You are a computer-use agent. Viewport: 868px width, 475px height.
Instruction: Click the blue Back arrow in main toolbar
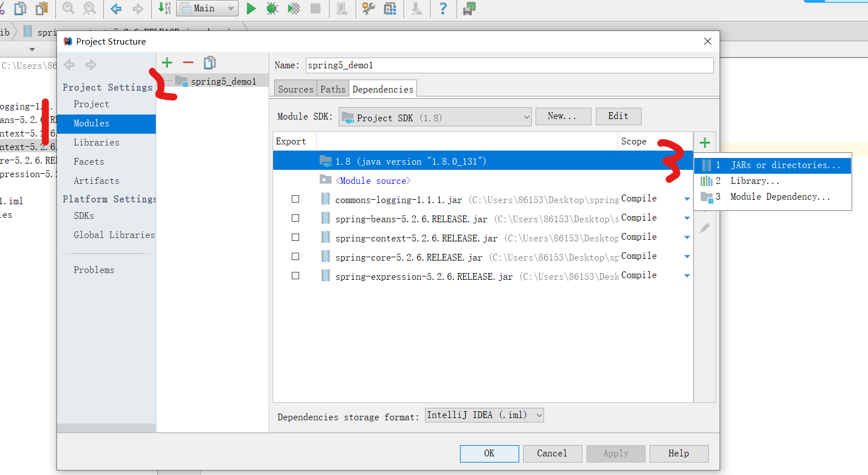[x=116, y=8]
